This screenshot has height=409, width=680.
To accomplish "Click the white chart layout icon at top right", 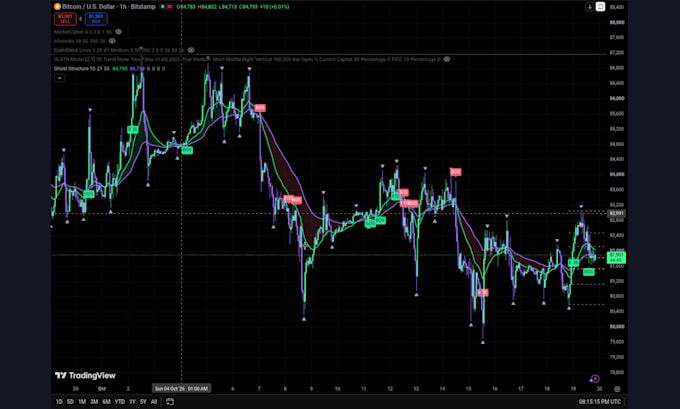I will pyautogui.click(x=600, y=7).
